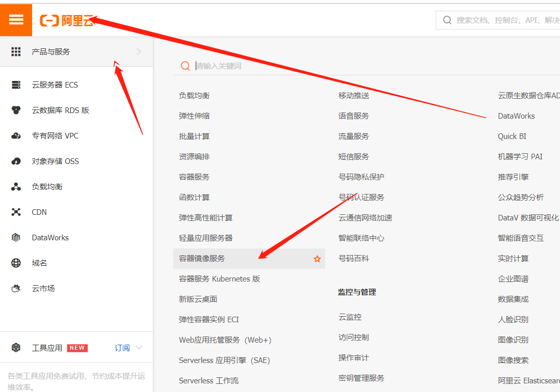Screen dimensions: 560x392
Task: Open 云市场 in the left sidebar
Action: point(43,289)
